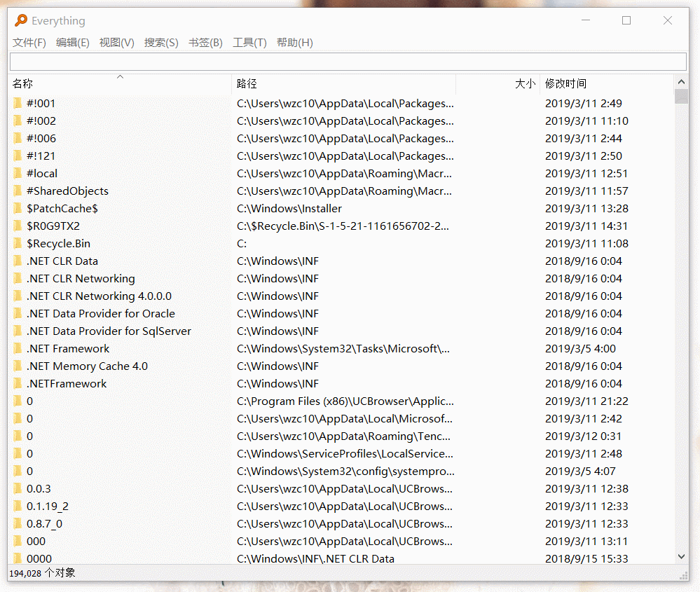
Task: Click the vertical scrollbar thumb
Action: (x=681, y=96)
